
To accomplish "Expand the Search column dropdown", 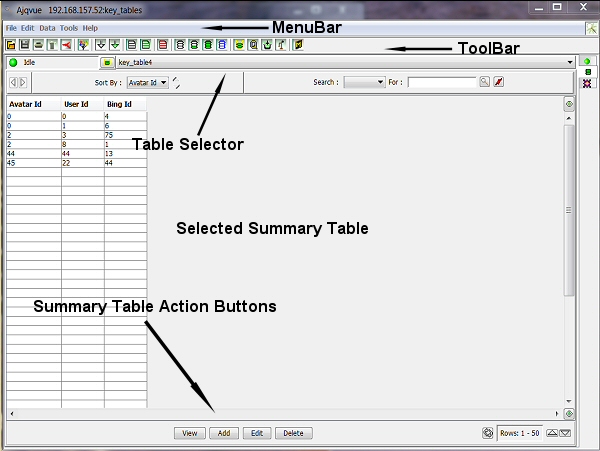I will (364, 82).
